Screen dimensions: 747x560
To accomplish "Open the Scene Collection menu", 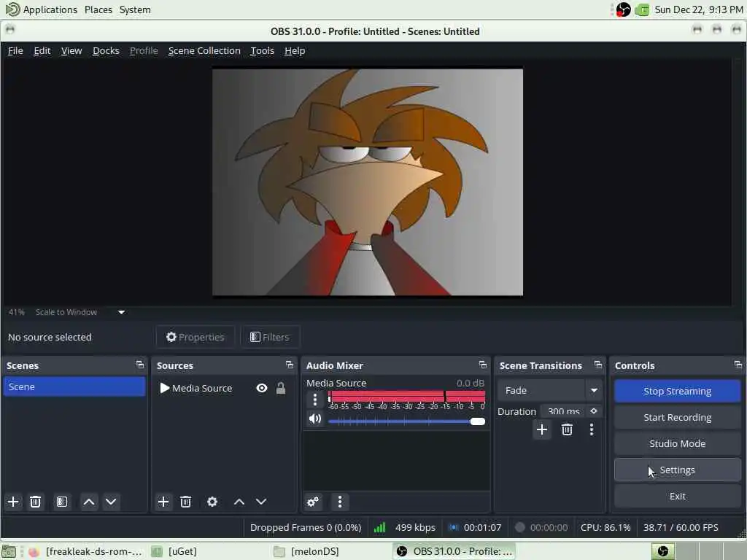I will pos(204,50).
